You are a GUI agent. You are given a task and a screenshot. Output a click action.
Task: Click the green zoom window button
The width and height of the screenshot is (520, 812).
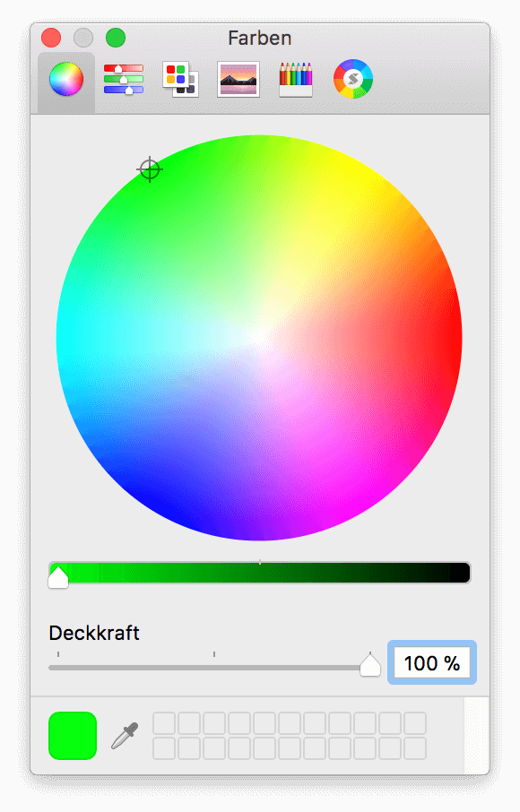(116, 38)
